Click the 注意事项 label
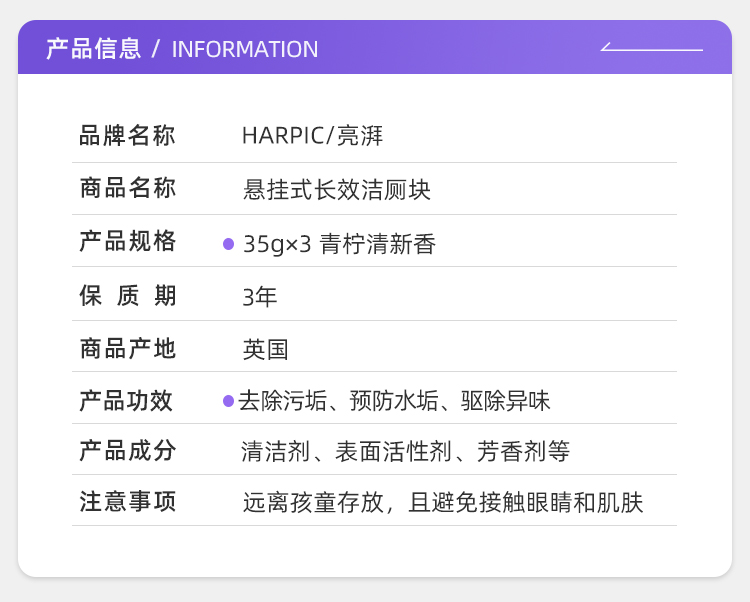This screenshot has height=602, width=750. 128,502
